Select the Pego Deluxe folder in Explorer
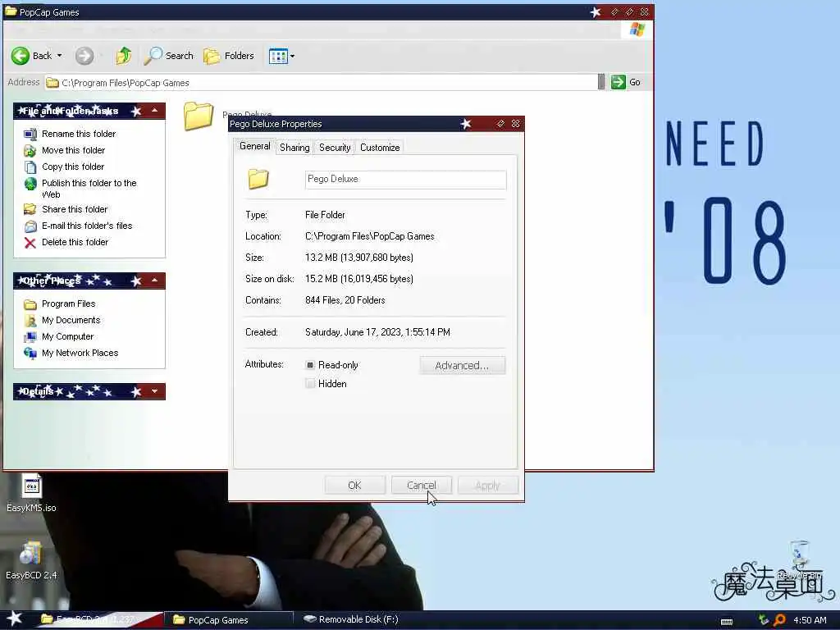The width and height of the screenshot is (840, 630). 199,116
